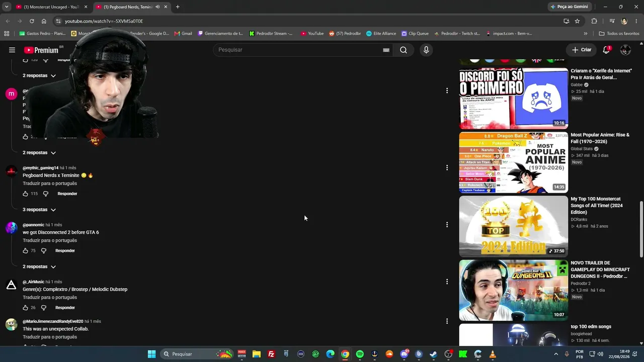Viewport: 644px width, 362px height.
Task: Start voice search with microphone
Action: [x=426, y=50]
